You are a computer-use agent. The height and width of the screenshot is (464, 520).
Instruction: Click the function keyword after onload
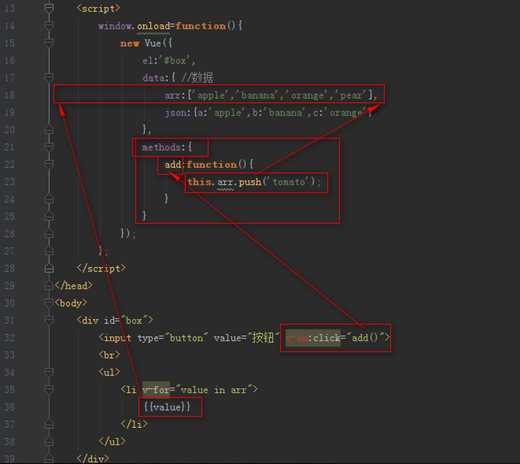click(x=201, y=26)
